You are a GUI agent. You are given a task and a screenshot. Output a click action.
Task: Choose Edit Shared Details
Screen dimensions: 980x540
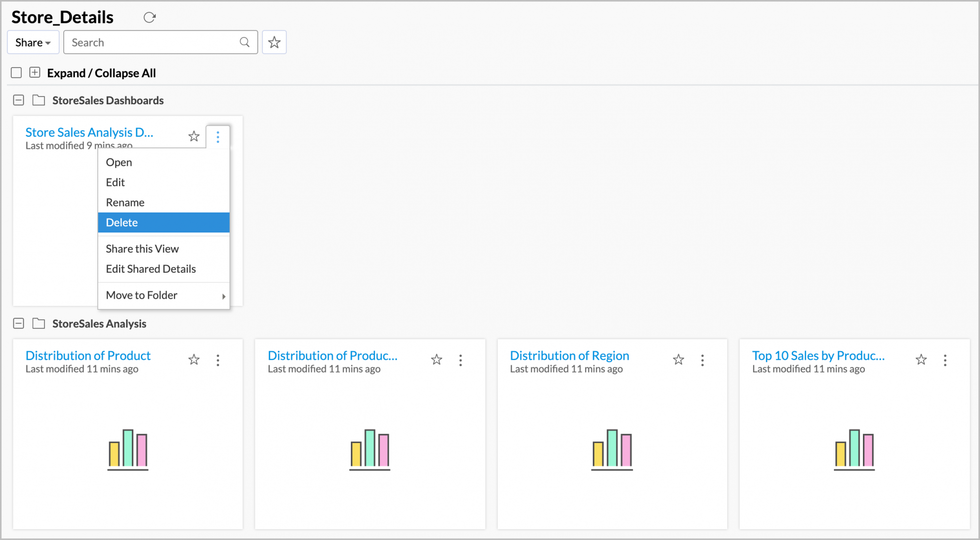(164, 269)
